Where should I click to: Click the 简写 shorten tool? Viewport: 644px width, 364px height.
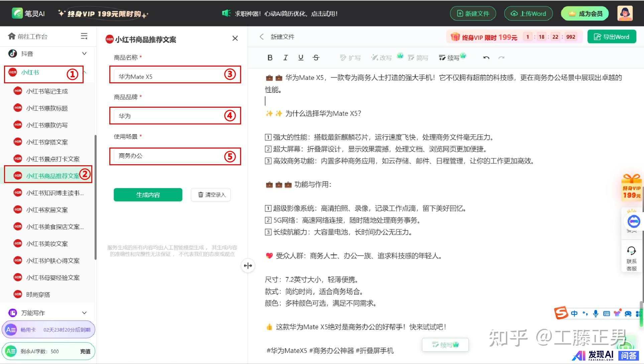[x=418, y=58]
